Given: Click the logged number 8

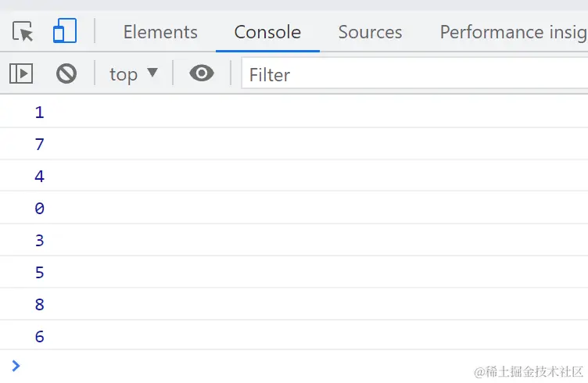Looking at the screenshot, I should pos(40,305).
